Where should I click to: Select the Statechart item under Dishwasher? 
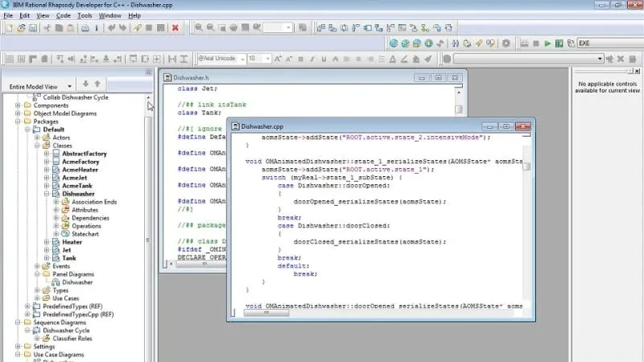click(86, 234)
